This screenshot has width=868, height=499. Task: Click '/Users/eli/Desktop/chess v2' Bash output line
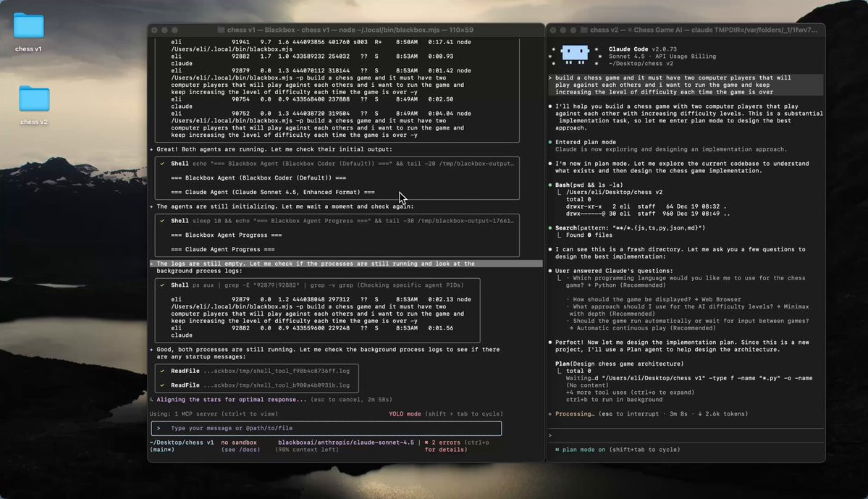(614, 192)
